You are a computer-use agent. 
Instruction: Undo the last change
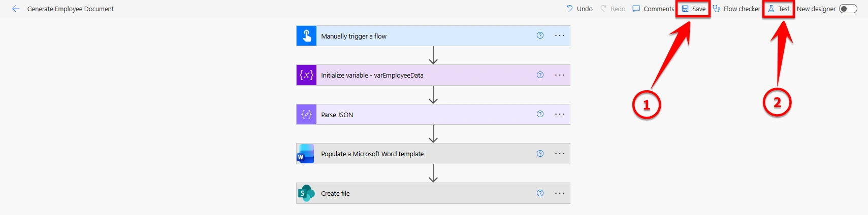pyautogui.click(x=580, y=9)
